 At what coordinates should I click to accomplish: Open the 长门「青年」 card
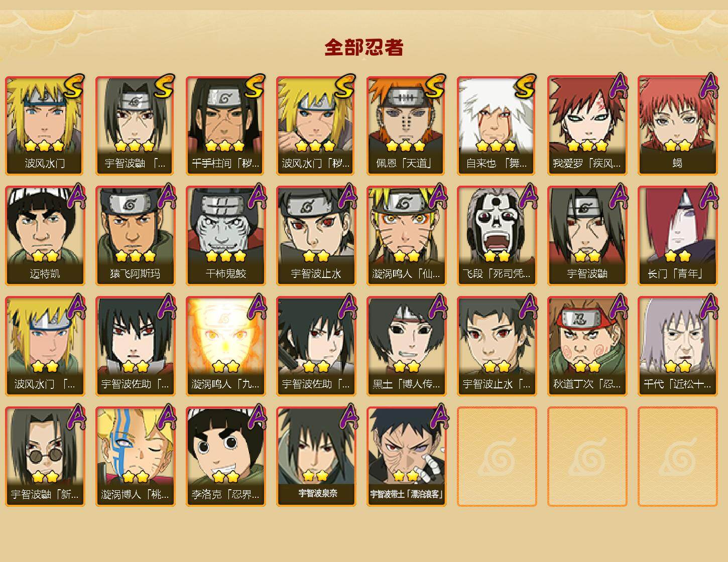(678, 235)
